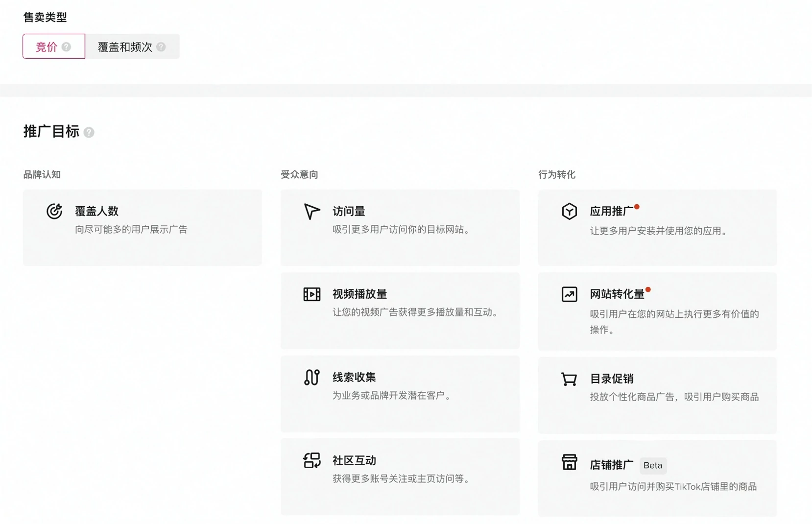Click the 目录促销 description text
812x524 pixels.
click(674, 397)
